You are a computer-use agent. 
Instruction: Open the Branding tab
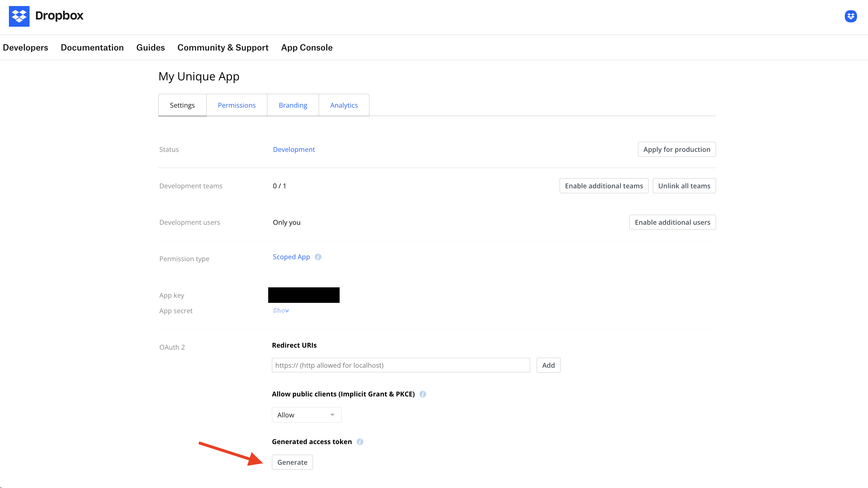[293, 105]
